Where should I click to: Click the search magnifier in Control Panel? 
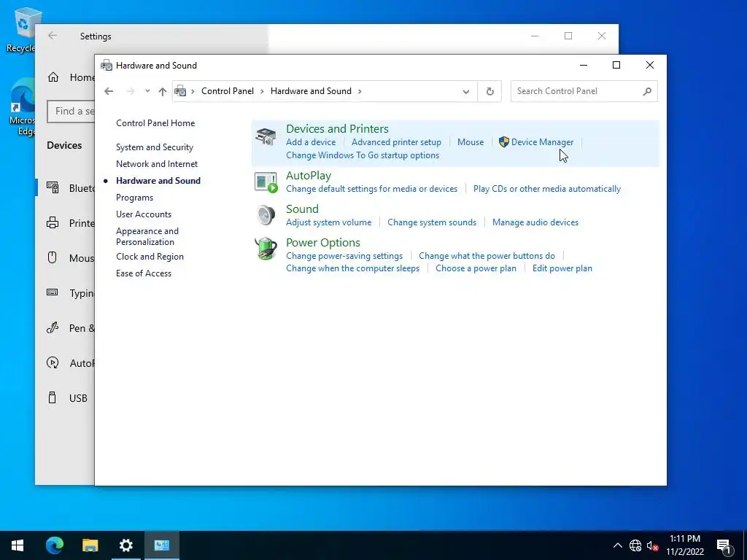point(646,91)
